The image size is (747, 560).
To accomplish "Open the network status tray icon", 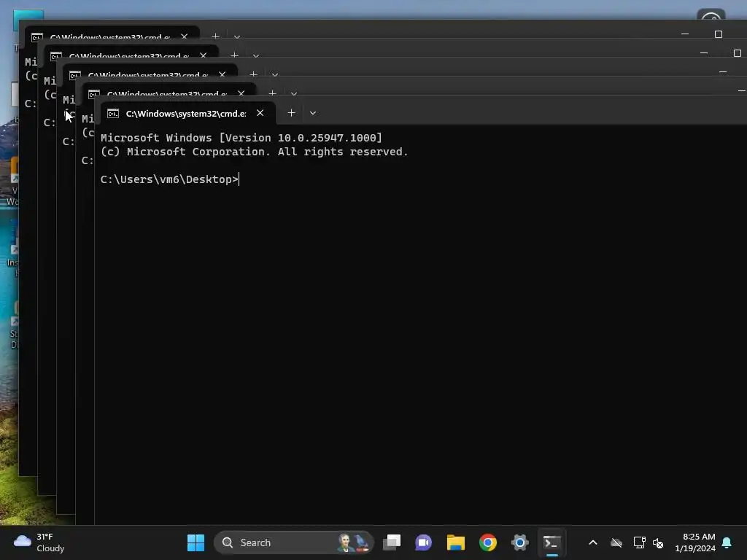I will click(x=639, y=542).
